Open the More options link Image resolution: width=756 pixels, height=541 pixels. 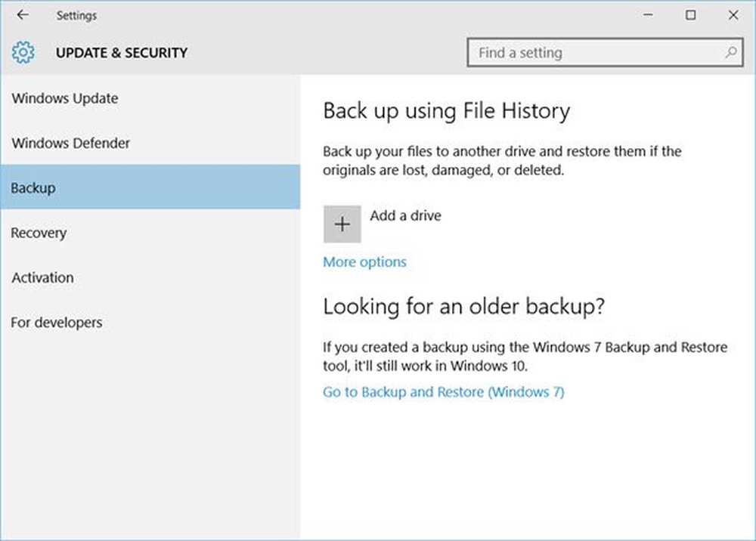pyautogui.click(x=364, y=262)
